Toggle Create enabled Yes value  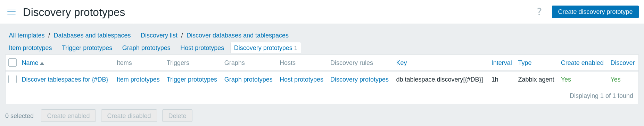click(x=566, y=79)
